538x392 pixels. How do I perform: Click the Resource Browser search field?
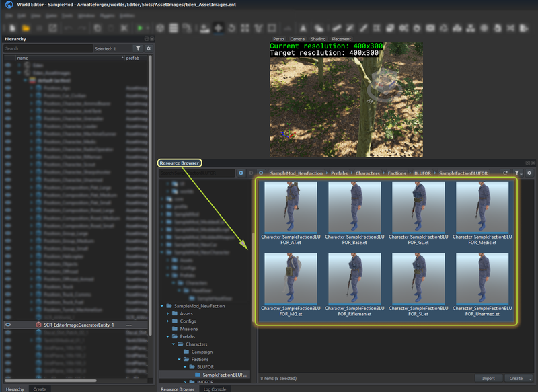point(197,173)
